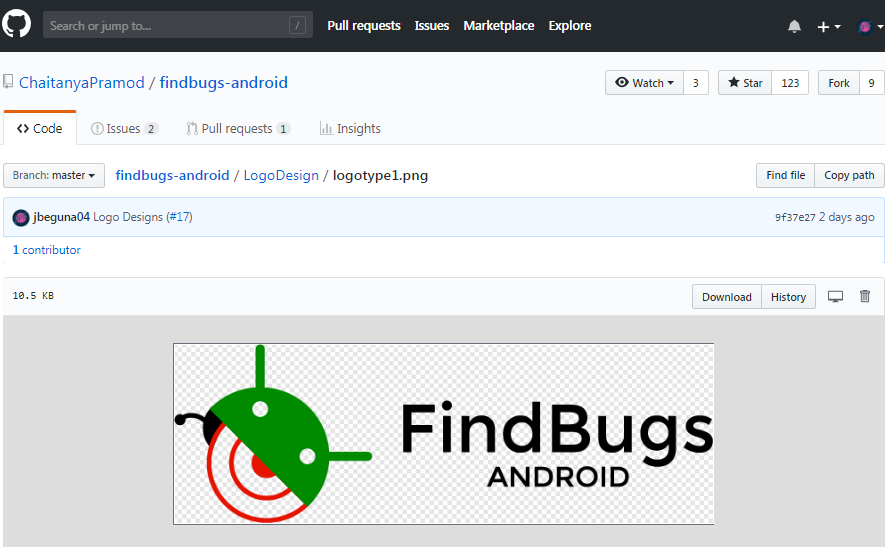Click the Find file button
This screenshot has height=547, width=885.
[x=786, y=175]
